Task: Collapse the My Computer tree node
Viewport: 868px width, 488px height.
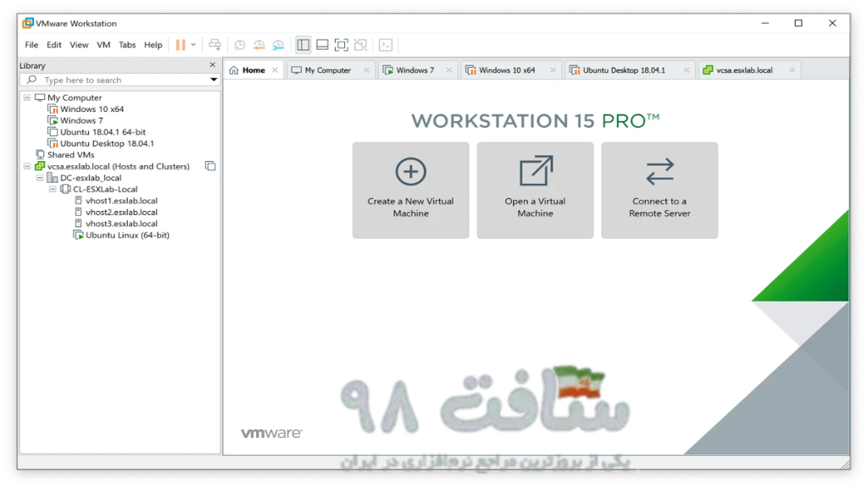Action: coord(27,97)
